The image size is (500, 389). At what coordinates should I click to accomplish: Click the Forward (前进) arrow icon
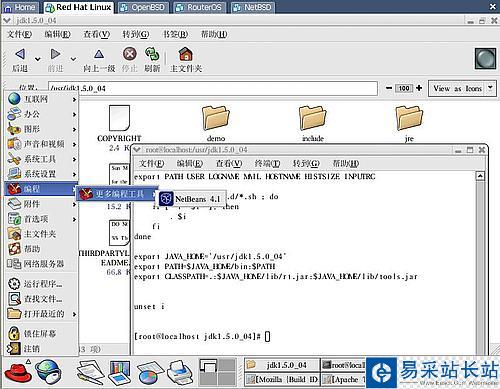click(55, 54)
